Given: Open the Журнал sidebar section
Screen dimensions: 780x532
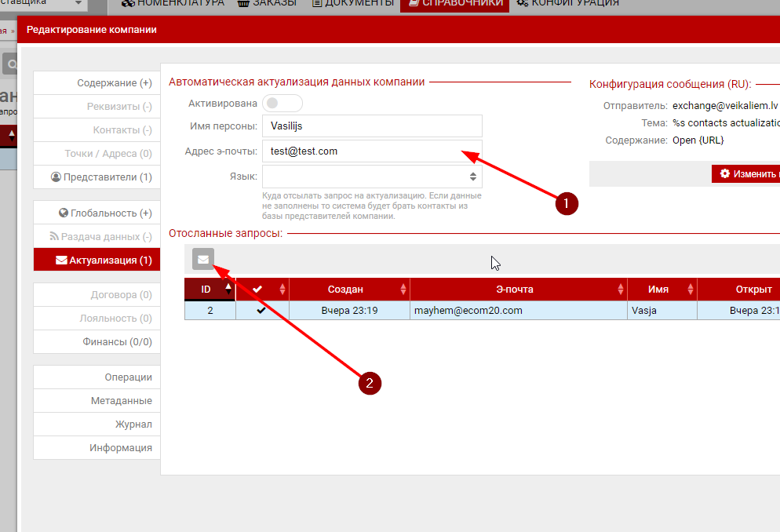Looking at the screenshot, I should tap(97, 425).
